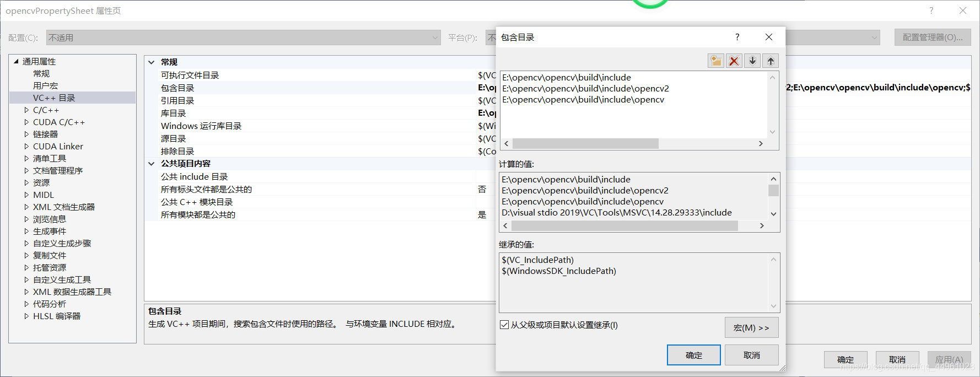Confirm include directories with 确定 in dialog

point(694,355)
